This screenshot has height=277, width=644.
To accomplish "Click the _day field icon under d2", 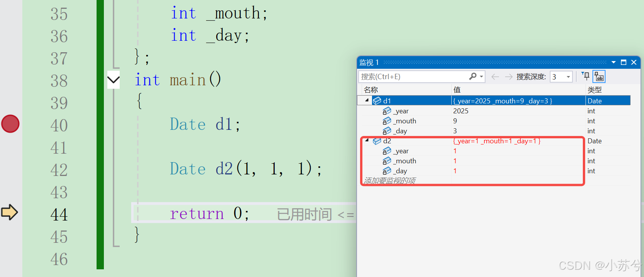I will [x=387, y=171].
